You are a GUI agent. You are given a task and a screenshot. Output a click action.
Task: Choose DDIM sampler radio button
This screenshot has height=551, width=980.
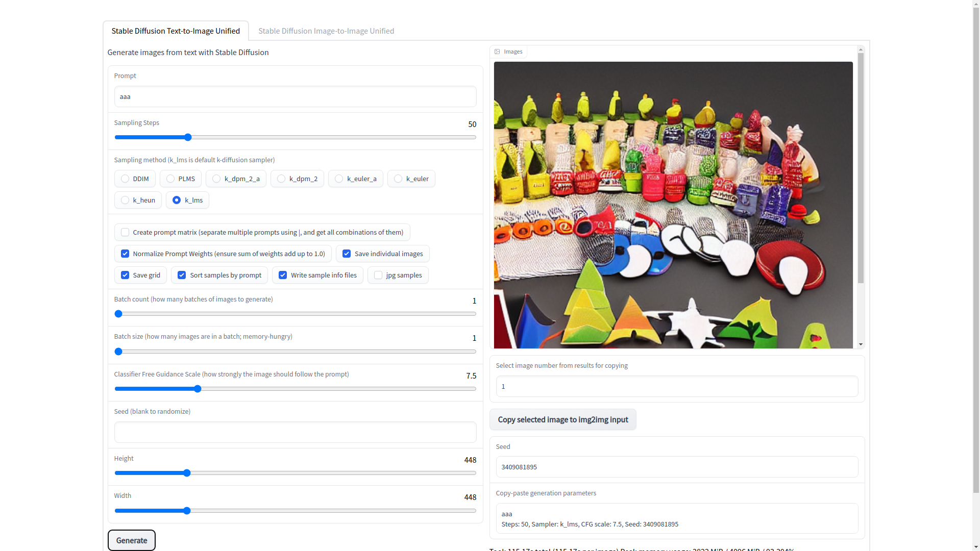[x=125, y=179]
